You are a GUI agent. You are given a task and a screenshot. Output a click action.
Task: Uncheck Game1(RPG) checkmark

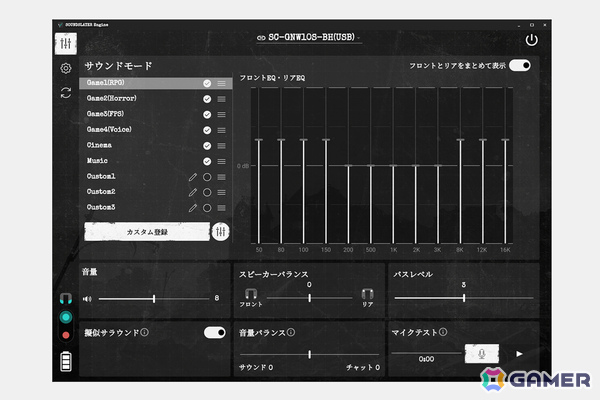[x=207, y=83]
